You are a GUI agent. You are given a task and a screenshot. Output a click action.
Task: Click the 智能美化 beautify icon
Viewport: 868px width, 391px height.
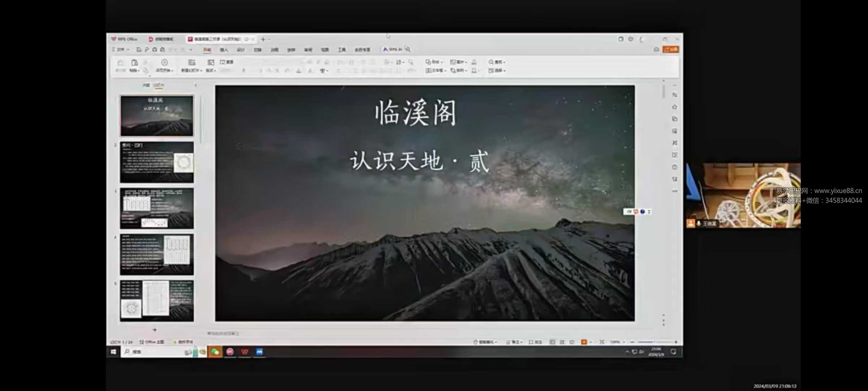pos(485,342)
